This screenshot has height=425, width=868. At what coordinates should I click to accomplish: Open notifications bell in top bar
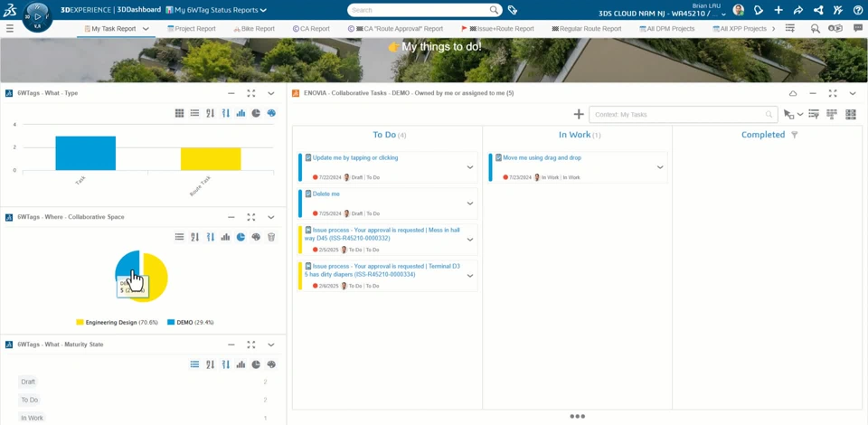click(x=759, y=10)
